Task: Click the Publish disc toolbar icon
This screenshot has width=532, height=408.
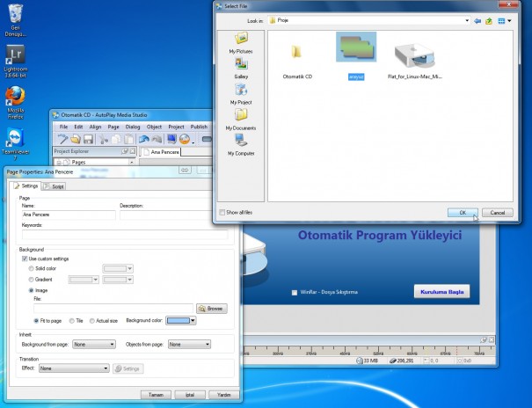Action: coord(185,139)
